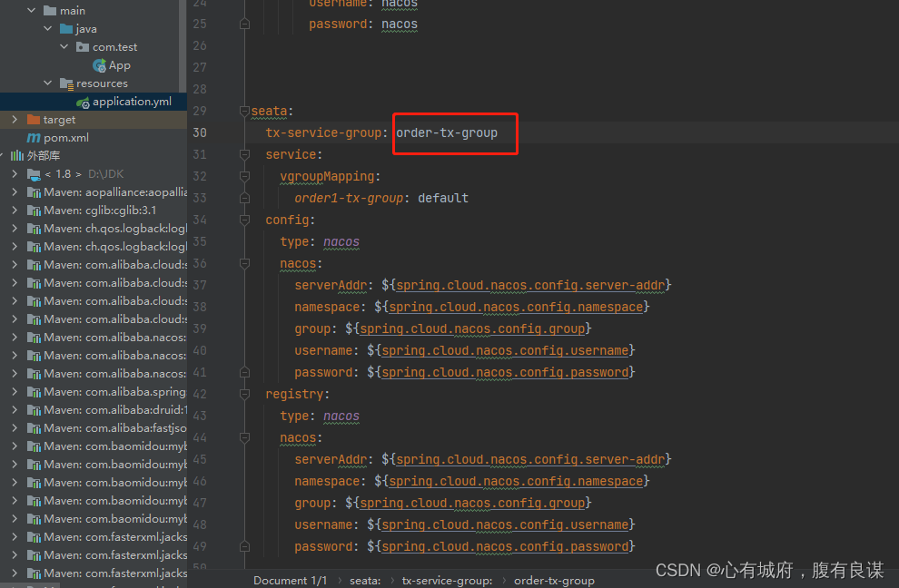Click namespace reference on line 38

click(516, 308)
